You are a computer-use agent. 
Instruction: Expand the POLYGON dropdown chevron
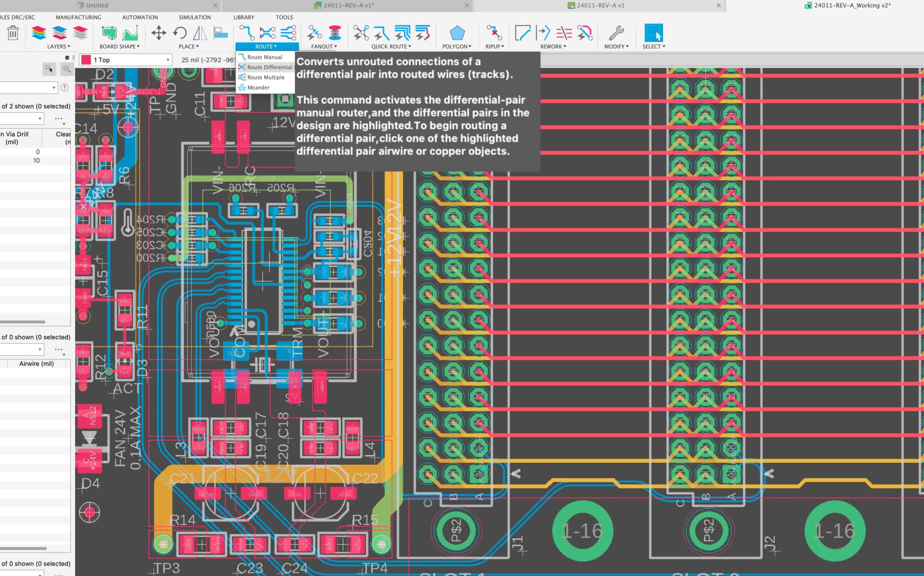[x=470, y=46]
